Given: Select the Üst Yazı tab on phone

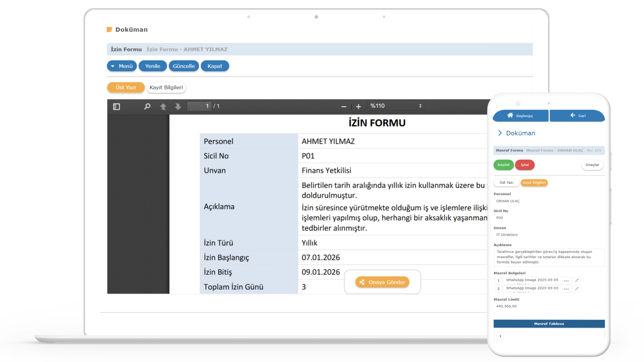Looking at the screenshot, I should (x=506, y=183).
